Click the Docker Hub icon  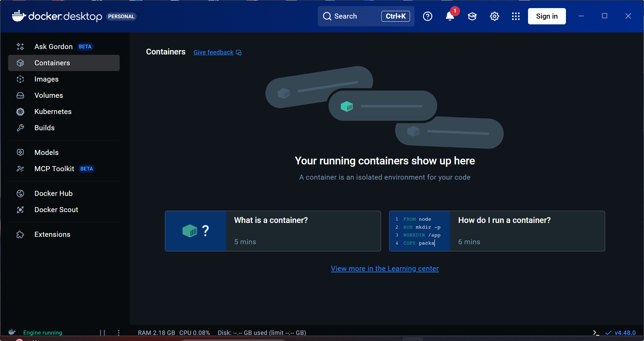[x=20, y=194]
